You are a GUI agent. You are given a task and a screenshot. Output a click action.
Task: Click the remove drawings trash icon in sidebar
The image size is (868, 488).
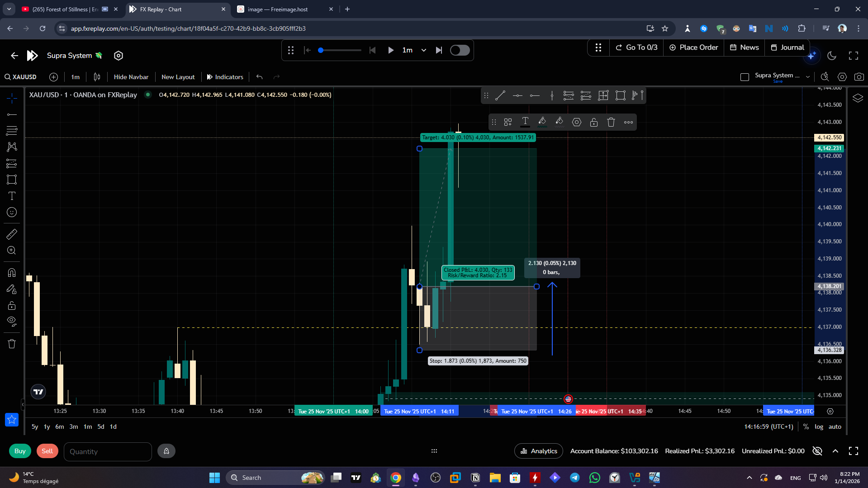click(12, 344)
